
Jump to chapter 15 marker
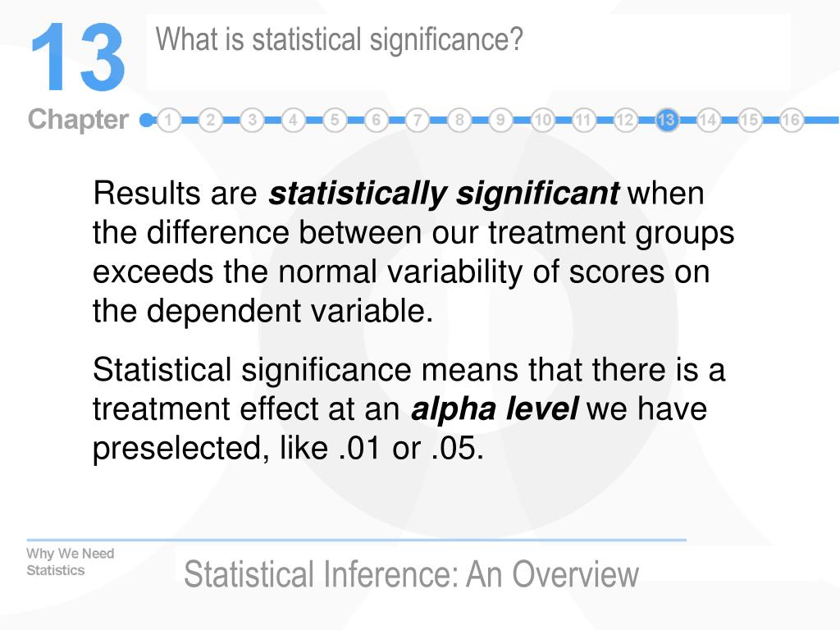750,120
